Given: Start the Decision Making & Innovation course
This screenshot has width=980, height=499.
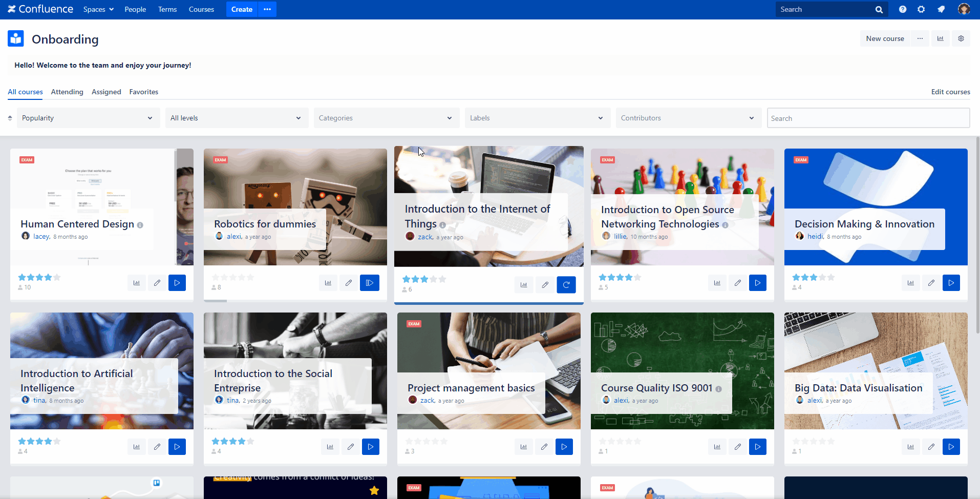Looking at the screenshot, I should (951, 283).
